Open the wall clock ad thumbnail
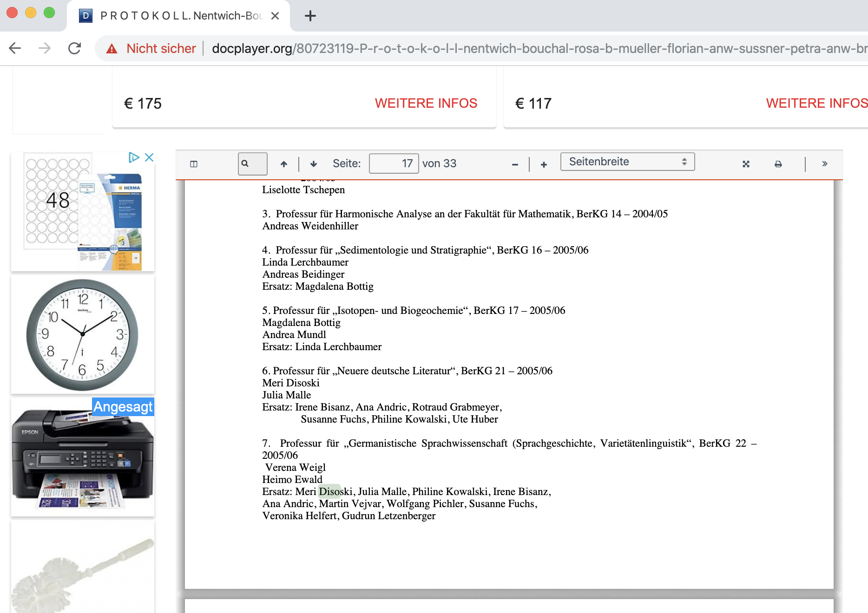 click(83, 334)
